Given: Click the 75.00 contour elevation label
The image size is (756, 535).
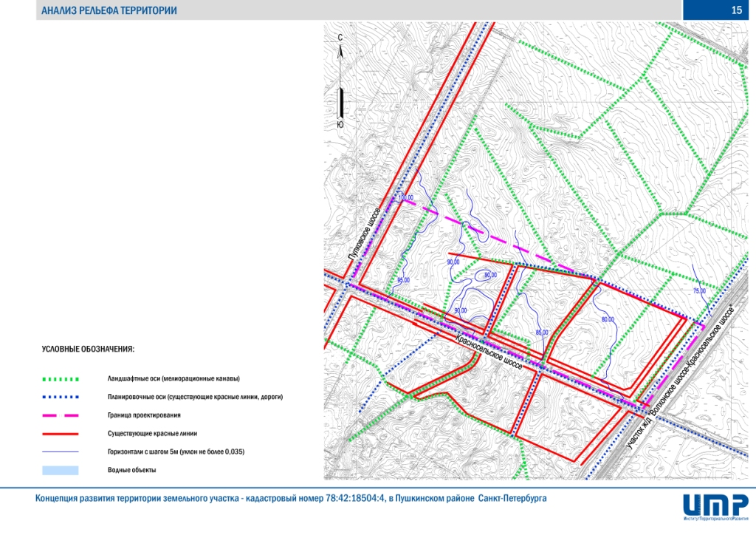Looking at the screenshot, I should [699, 291].
